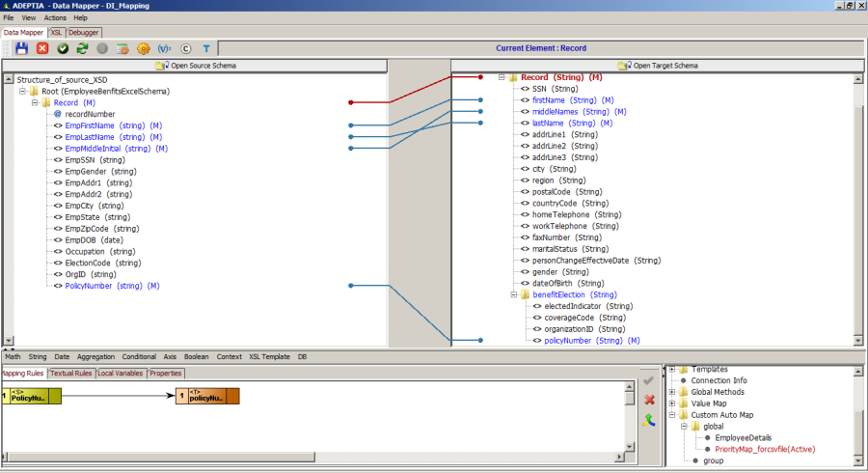The height and width of the screenshot is (473, 868).
Task: Click the circled C toolbar icon
Action: click(x=185, y=48)
